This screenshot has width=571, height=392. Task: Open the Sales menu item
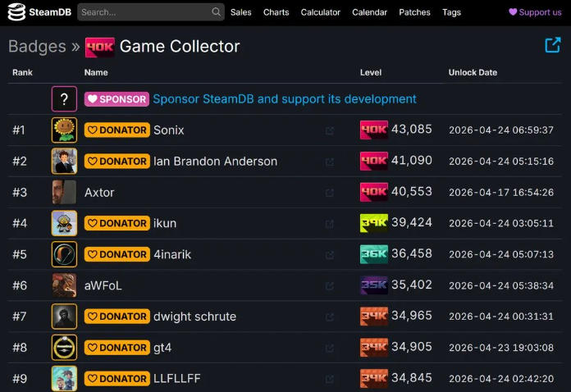click(x=241, y=12)
